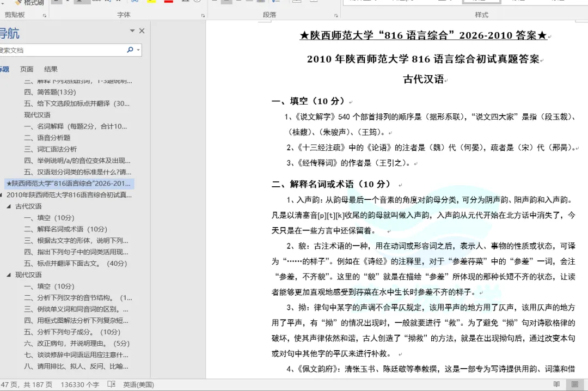Apply strikethrough formatting

pos(96,2)
